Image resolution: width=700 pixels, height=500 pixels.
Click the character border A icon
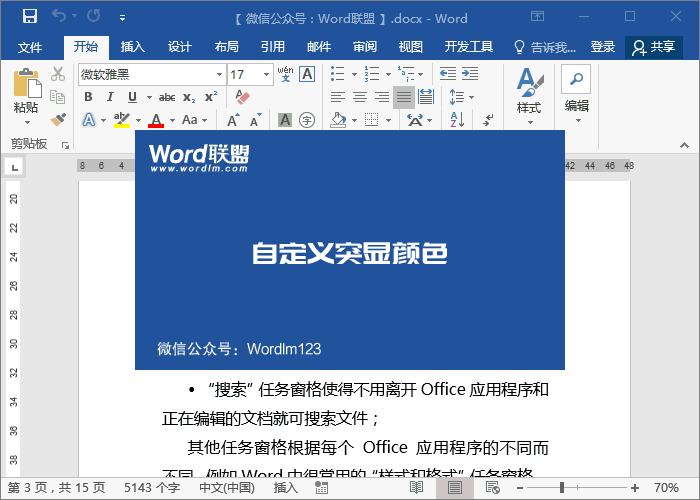point(308,74)
